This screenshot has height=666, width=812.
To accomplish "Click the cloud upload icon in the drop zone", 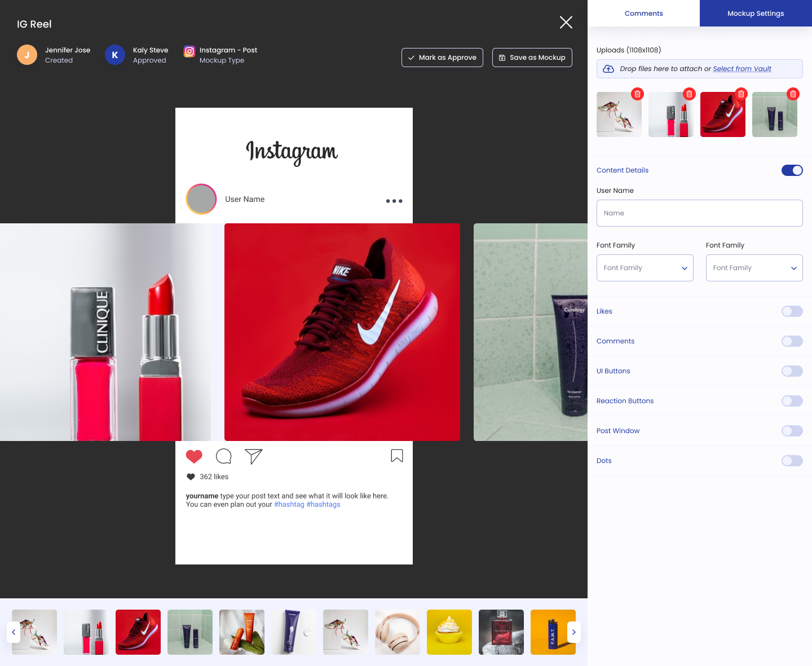I will click(608, 69).
